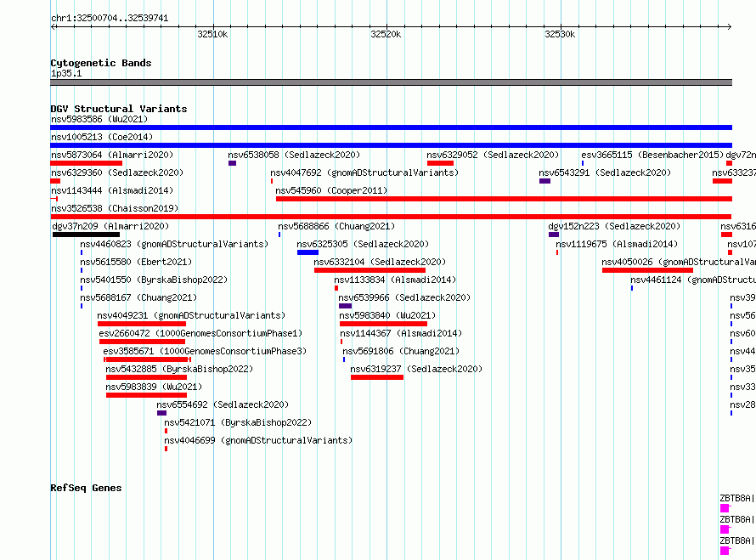756x560 pixels.
Task: Select nsv4461124 gnomAD variant label
Action: [x=693, y=280]
